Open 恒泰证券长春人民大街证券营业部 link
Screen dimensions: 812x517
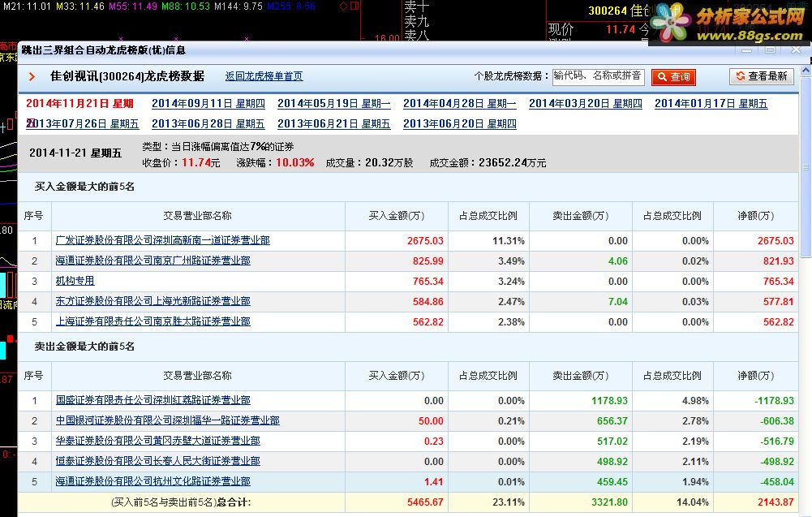158,460
